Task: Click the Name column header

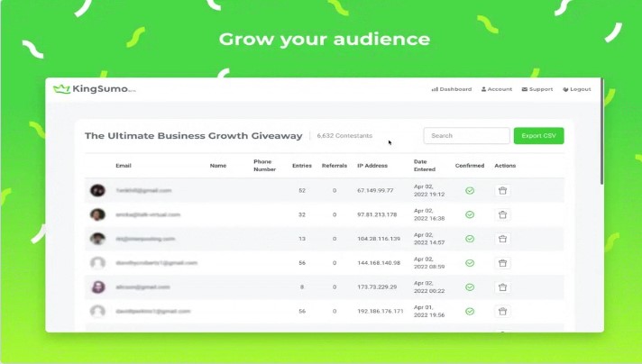Action: click(x=218, y=166)
